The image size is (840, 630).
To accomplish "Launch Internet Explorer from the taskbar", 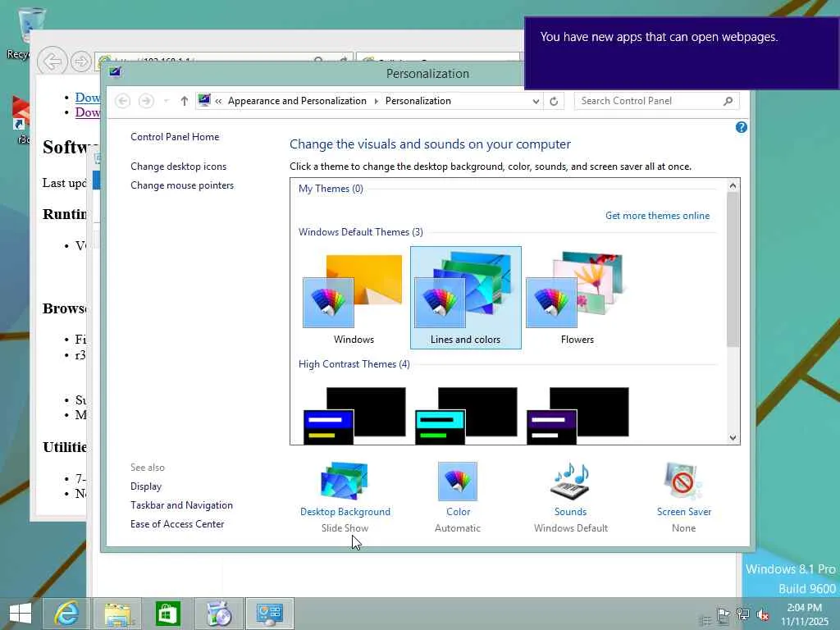I will 67,614.
